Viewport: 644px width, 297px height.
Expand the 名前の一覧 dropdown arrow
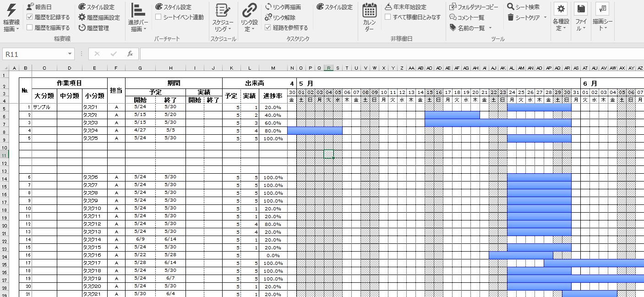pos(490,28)
